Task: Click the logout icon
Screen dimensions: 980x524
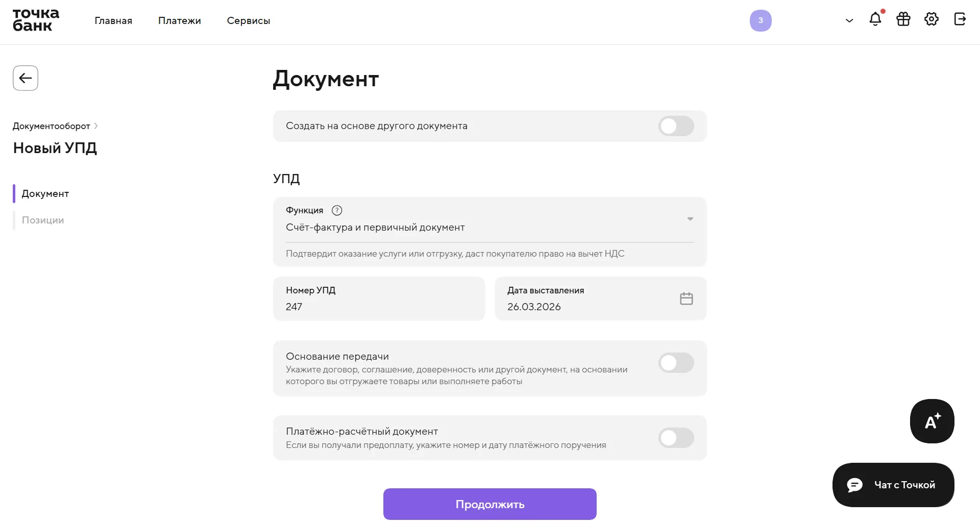Action: click(x=960, y=19)
